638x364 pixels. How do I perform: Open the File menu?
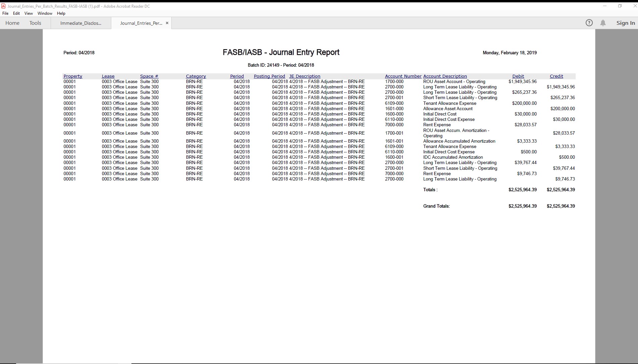coord(5,13)
